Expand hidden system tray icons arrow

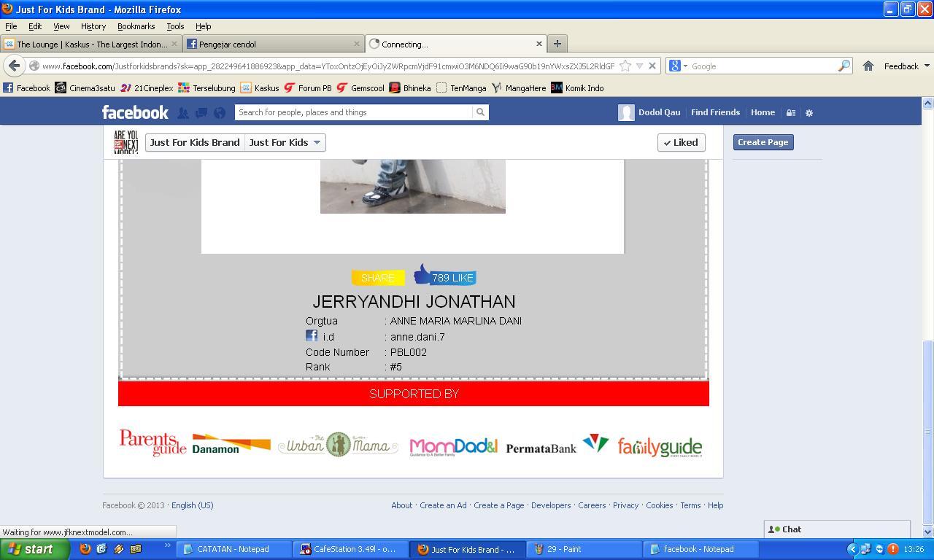(x=852, y=549)
